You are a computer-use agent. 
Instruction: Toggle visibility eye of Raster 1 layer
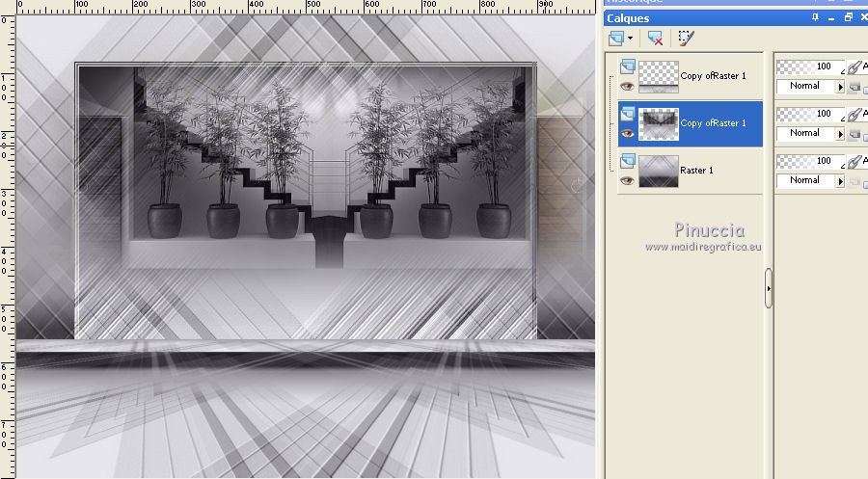pos(627,181)
